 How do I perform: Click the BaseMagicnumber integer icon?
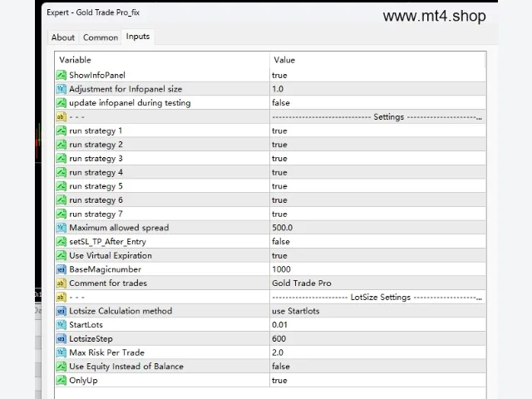point(61,269)
